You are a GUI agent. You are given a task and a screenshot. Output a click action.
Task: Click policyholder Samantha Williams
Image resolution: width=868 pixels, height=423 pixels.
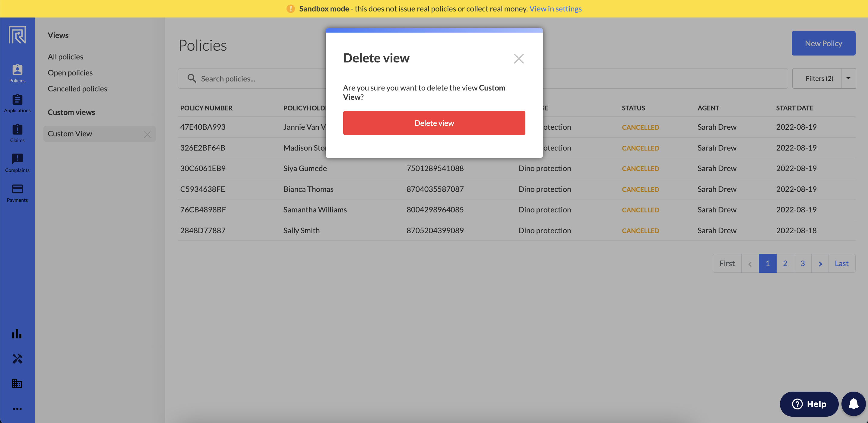tap(315, 209)
